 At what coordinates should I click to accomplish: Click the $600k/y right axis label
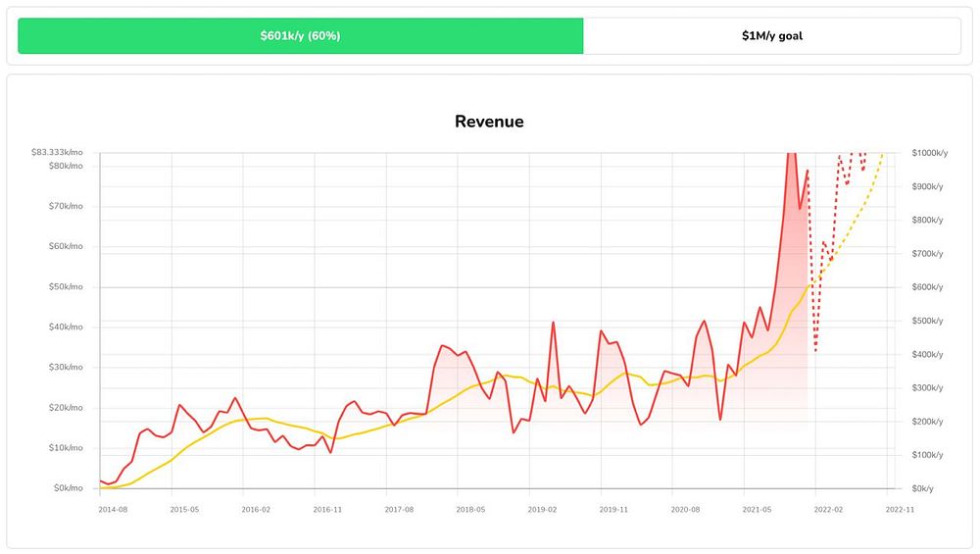click(x=927, y=287)
